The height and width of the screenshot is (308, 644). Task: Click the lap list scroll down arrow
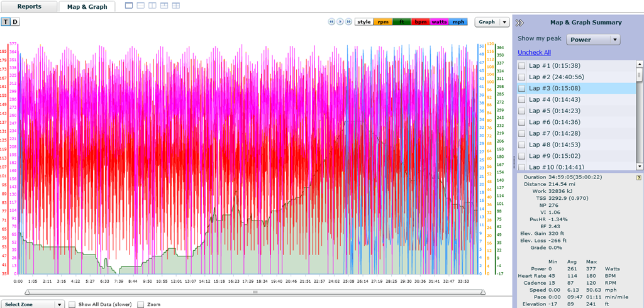[x=639, y=167]
